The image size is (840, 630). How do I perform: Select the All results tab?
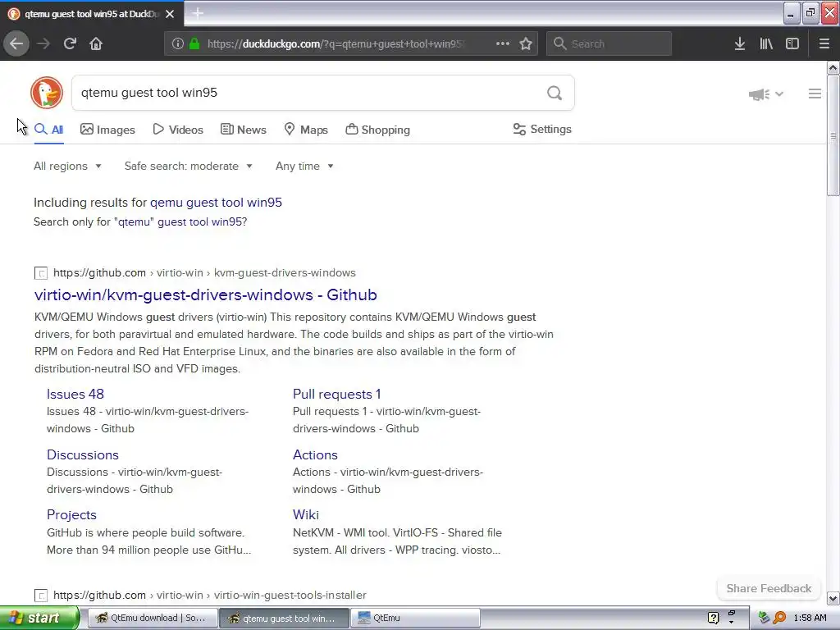tap(48, 130)
